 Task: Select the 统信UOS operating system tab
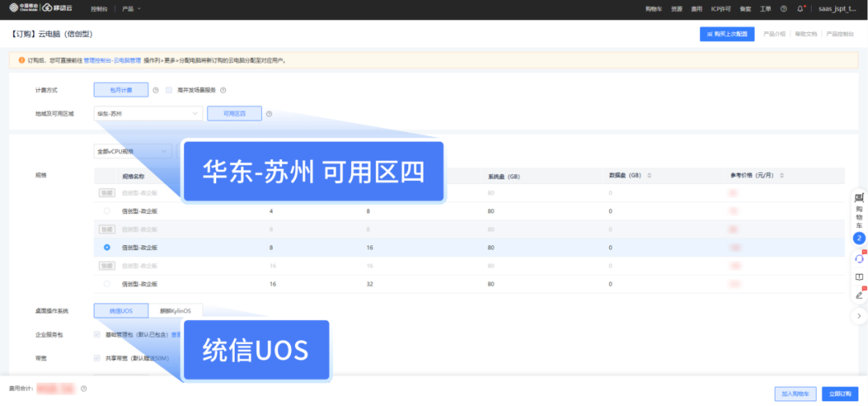tap(121, 311)
